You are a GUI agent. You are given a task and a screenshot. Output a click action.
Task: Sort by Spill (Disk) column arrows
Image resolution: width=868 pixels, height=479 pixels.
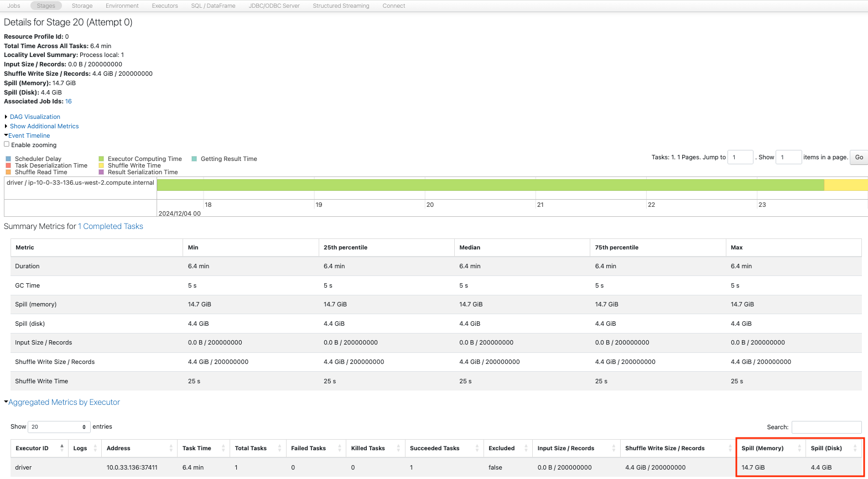(855, 448)
